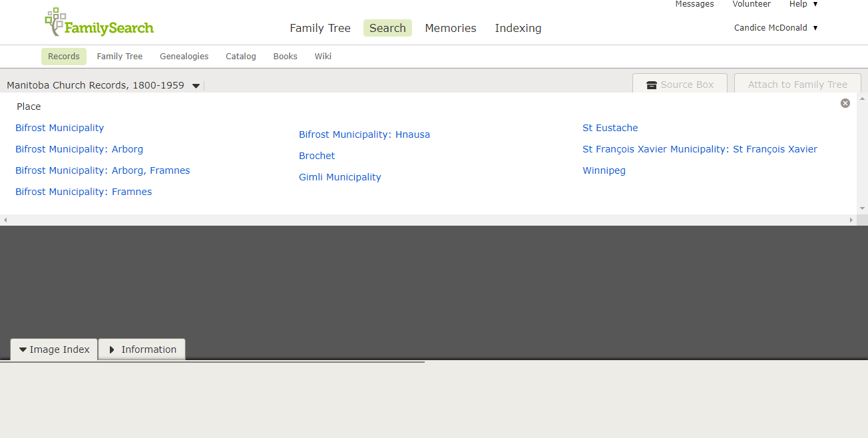The height and width of the screenshot is (438, 868).
Task: Expand Manitoba Church Records collection dropdown
Action: tap(196, 86)
